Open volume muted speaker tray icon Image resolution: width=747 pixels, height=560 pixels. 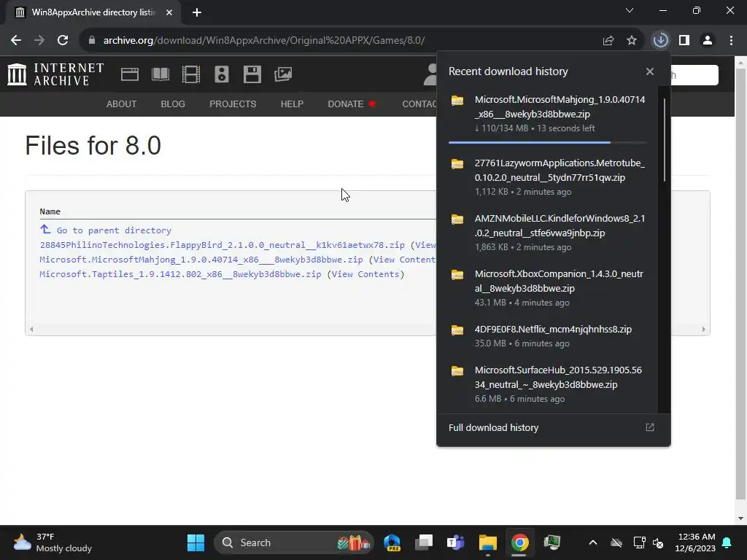click(x=658, y=542)
